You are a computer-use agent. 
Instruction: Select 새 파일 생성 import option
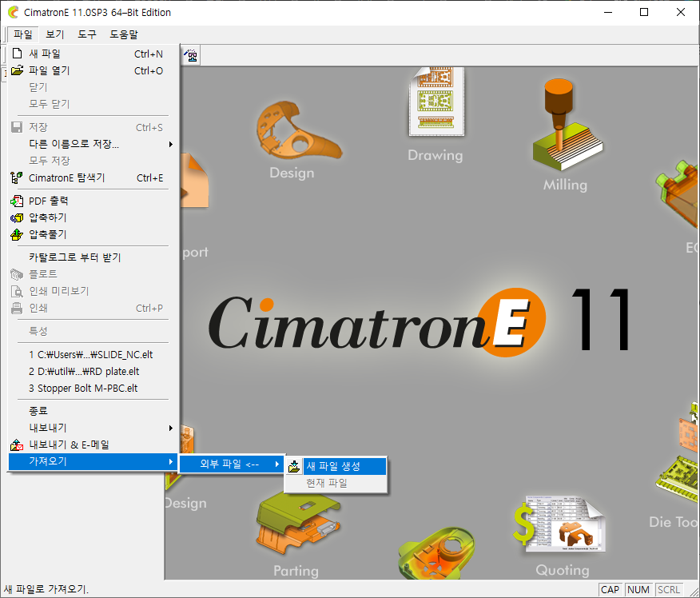(x=336, y=466)
